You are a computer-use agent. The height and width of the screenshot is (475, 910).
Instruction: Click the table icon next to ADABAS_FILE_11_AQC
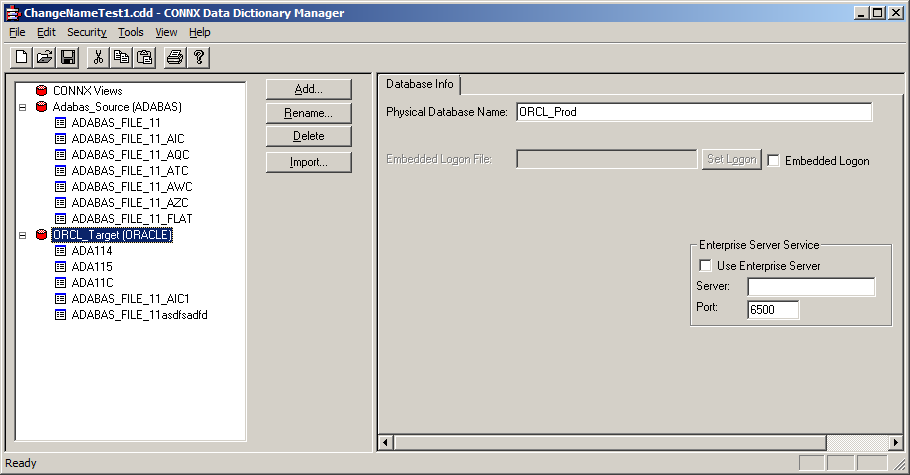tap(60, 154)
